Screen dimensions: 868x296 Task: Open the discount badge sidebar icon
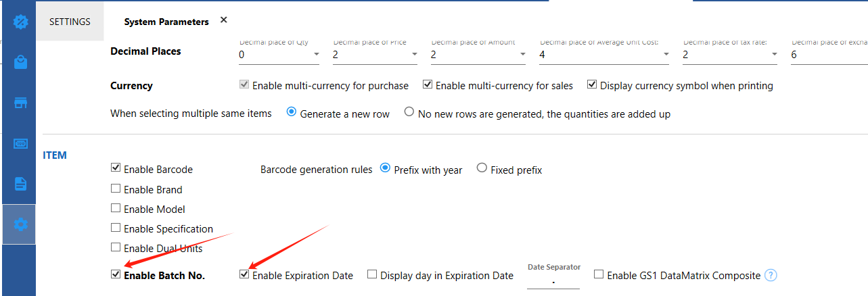(20, 21)
